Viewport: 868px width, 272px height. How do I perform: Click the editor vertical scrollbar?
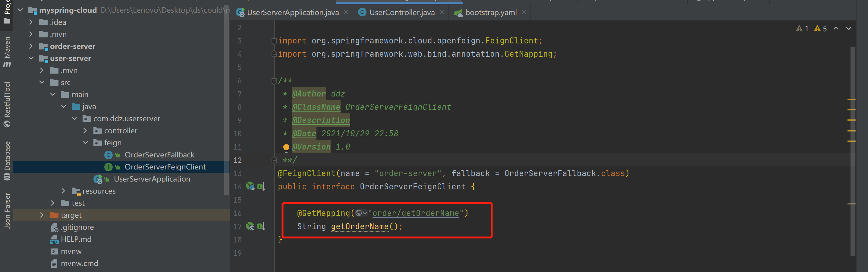tap(853, 152)
